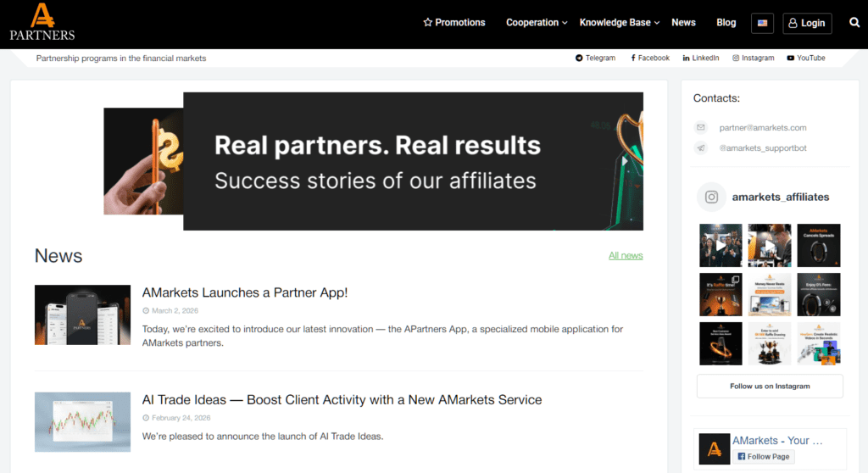Click the Partnership programs in financial markets tagline
The image size is (868, 473).
(x=120, y=58)
